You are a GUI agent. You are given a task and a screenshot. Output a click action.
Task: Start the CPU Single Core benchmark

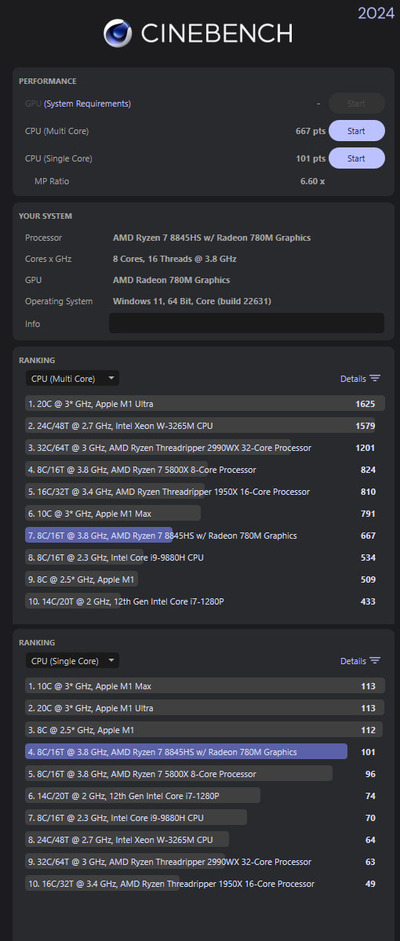(x=356, y=158)
